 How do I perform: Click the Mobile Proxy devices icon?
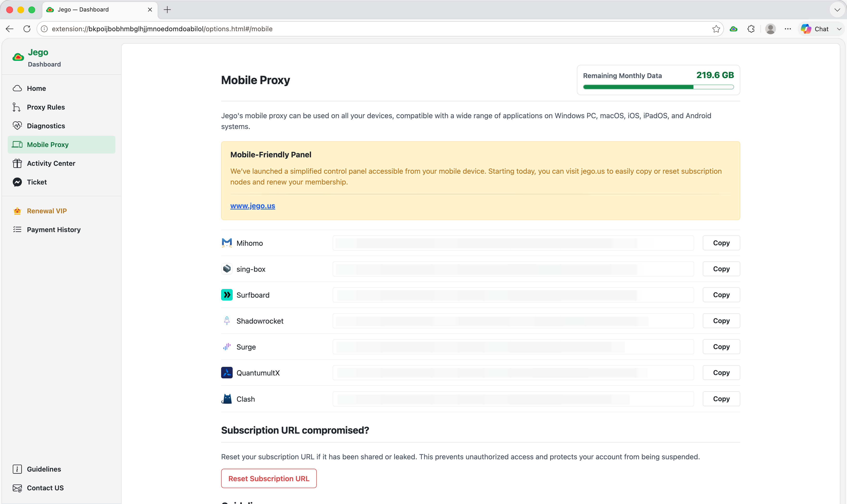(17, 145)
